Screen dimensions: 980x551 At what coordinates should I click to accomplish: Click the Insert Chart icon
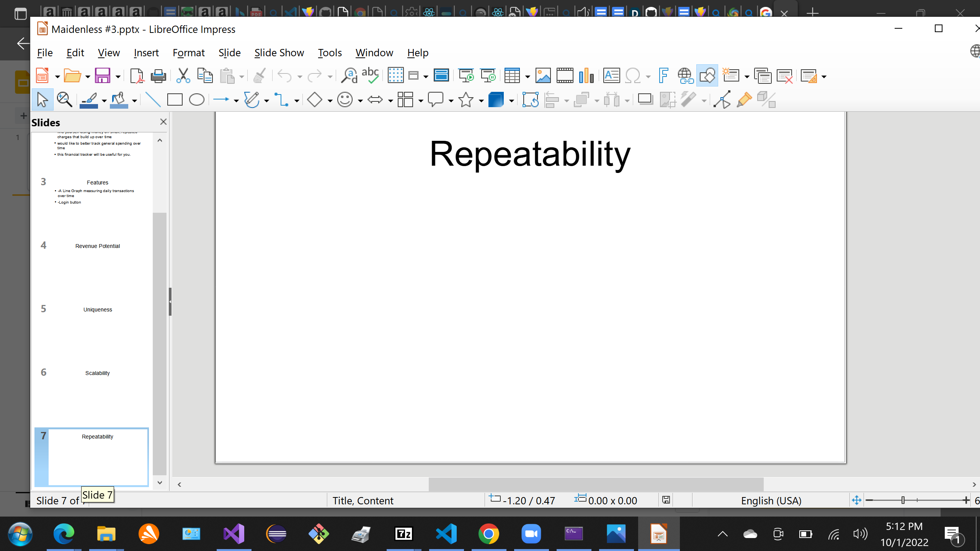click(586, 76)
